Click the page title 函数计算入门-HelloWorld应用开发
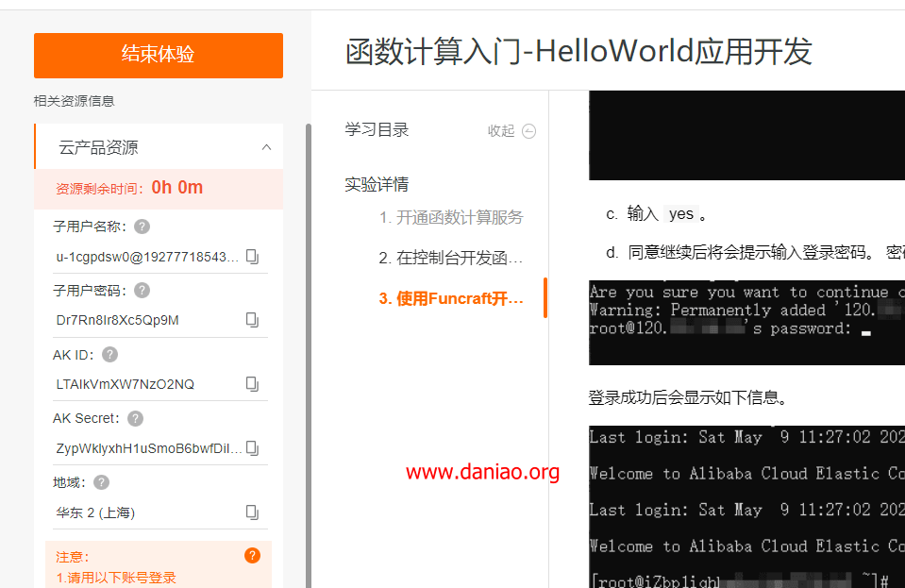The image size is (905, 588). 578,51
